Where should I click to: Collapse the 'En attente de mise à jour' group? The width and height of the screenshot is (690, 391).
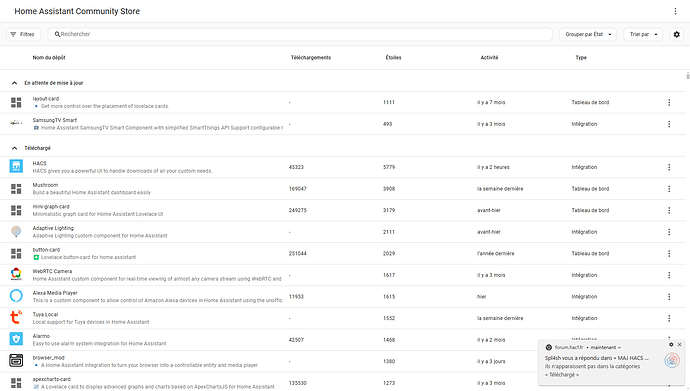click(15, 83)
